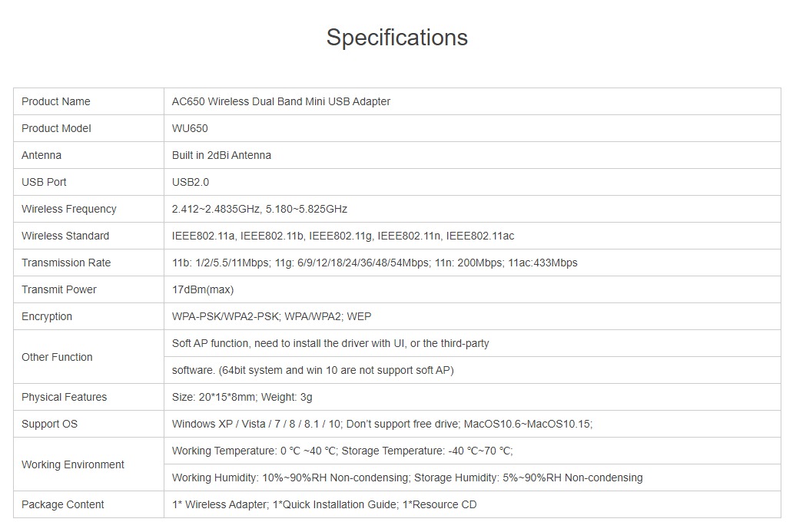796x532 pixels.
Task: Click the WU650 product model value
Action: pos(190,128)
